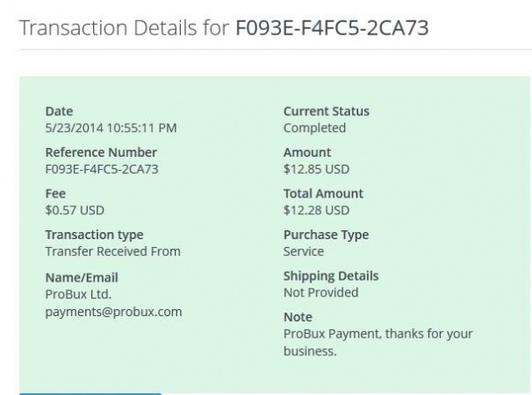Click the Service purchase type value
Image resolution: width=532 pixels, height=395 pixels.
pyautogui.click(x=304, y=252)
